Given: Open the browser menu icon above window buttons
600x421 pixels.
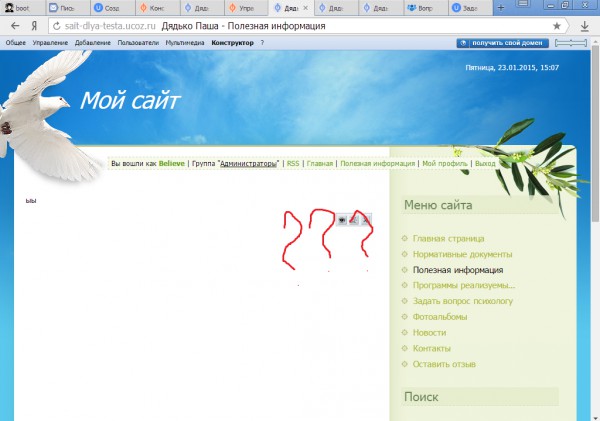Looking at the screenshot, I should 523,4.
